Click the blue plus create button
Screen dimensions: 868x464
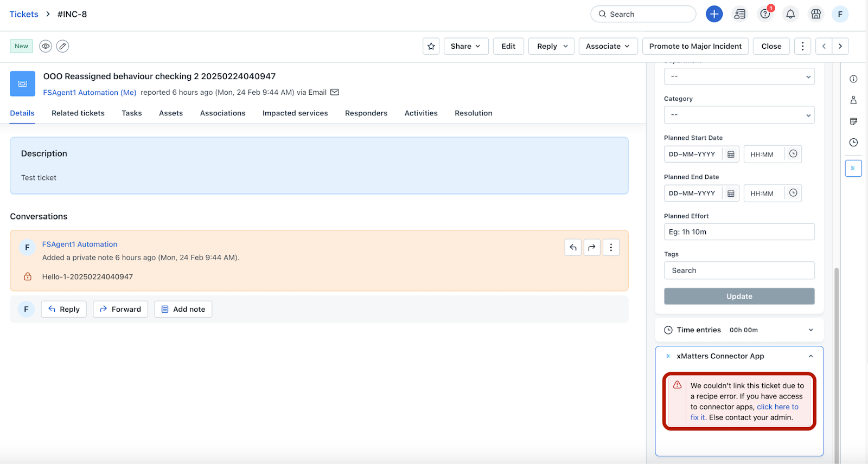(714, 14)
